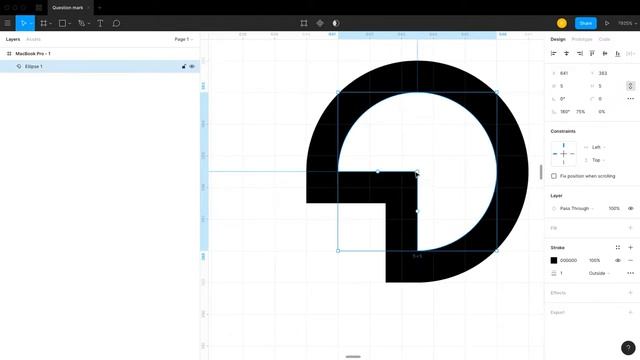Screen dimensions: 640x360
Task: Switch to the Code tab
Action: tap(604, 39)
